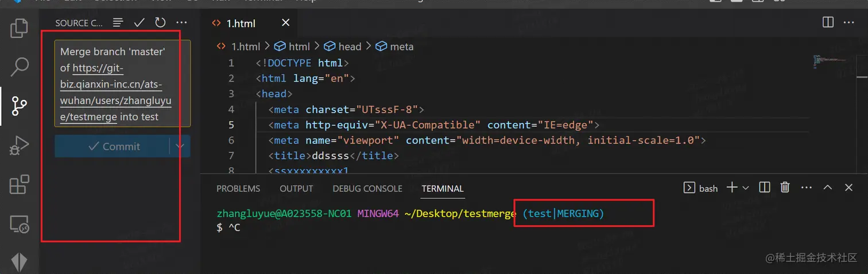Image resolution: width=868 pixels, height=274 pixels.
Task: Focus the commit message input box
Action: pos(122,83)
